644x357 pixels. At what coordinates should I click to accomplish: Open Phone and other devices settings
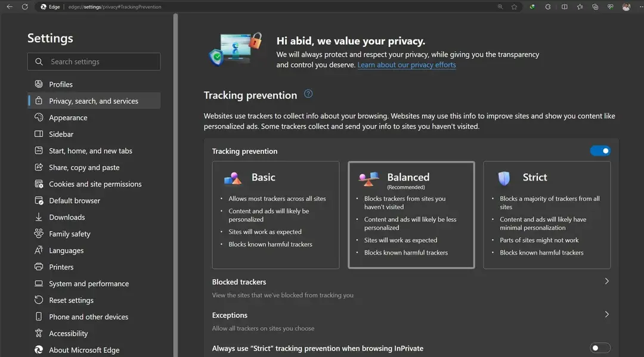94,317
